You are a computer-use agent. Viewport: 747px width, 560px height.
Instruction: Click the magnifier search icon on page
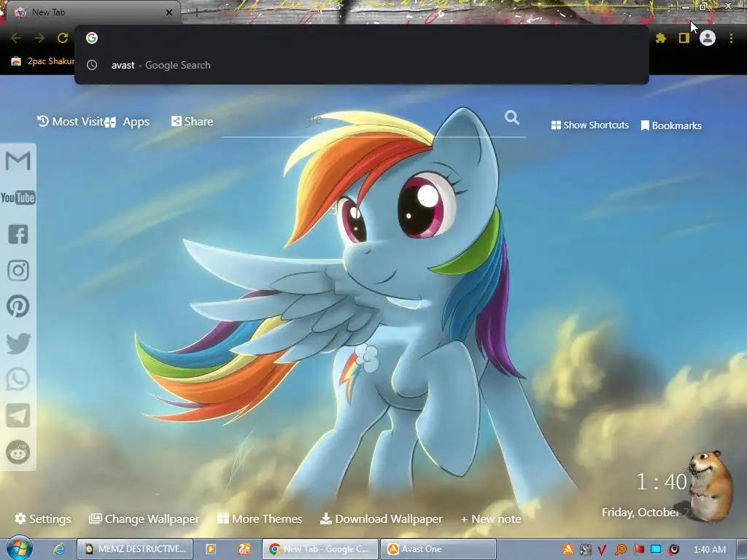click(x=512, y=117)
